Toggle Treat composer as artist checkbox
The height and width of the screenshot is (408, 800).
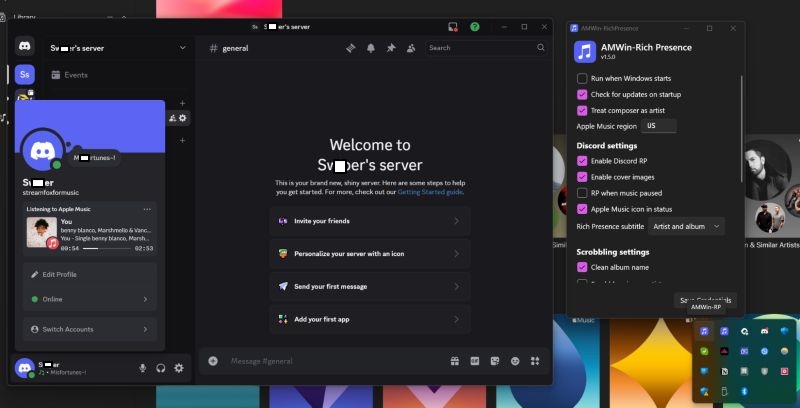tap(582, 110)
